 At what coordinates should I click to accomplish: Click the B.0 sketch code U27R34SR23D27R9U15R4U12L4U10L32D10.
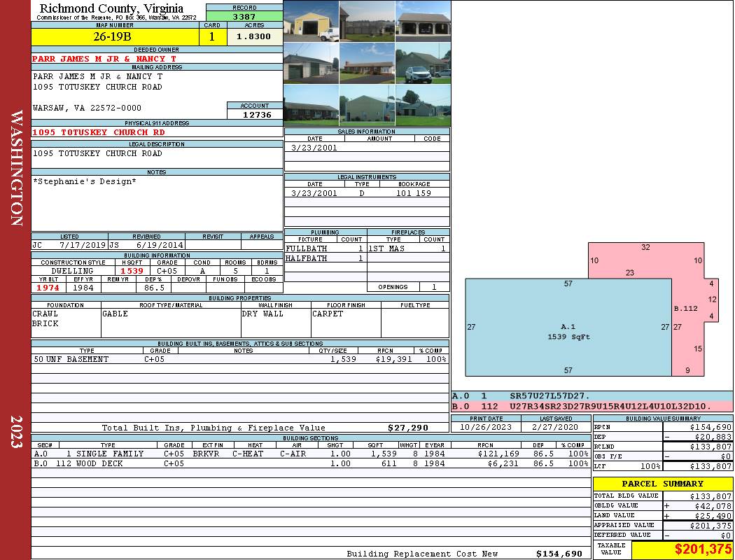point(610,406)
